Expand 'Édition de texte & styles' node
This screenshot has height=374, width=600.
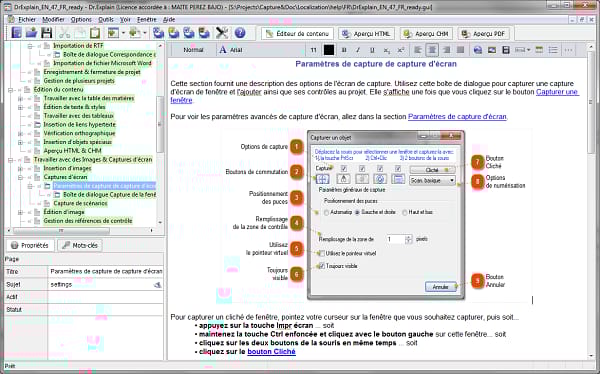(x=21, y=107)
